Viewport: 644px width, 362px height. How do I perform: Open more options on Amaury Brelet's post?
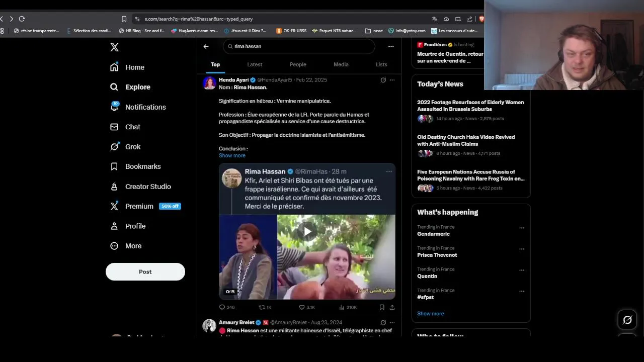tap(392, 322)
